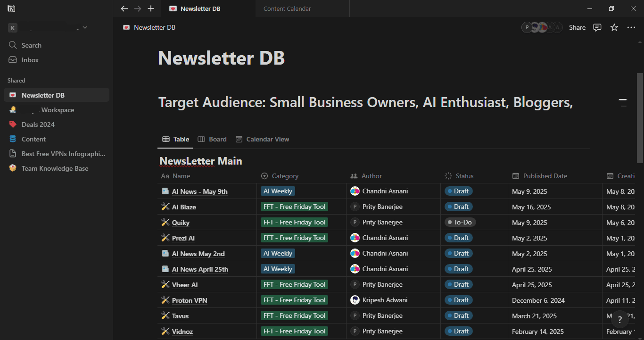The height and width of the screenshot is (340, 644).
Task: Open the Status column header menu
Action: coord(464,176)
